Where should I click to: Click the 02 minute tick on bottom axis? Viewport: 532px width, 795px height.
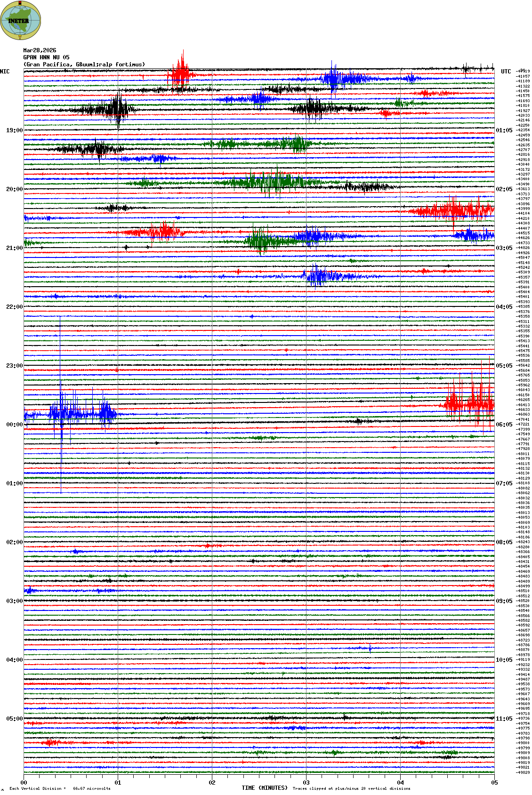point(212,783)
